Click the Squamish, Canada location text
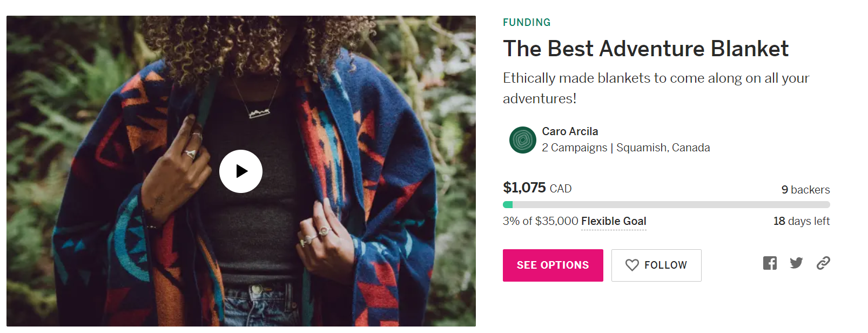 coord(663,148)
